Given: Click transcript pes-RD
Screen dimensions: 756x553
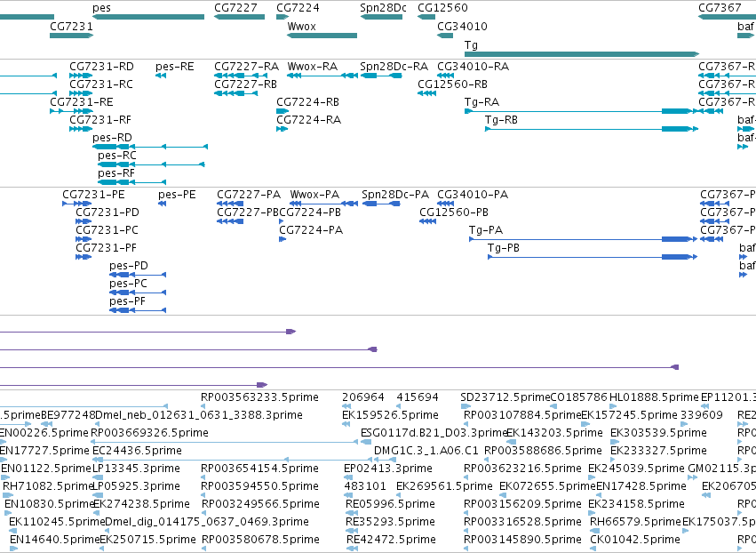Looking at the screenshot, I should (112, 138).
